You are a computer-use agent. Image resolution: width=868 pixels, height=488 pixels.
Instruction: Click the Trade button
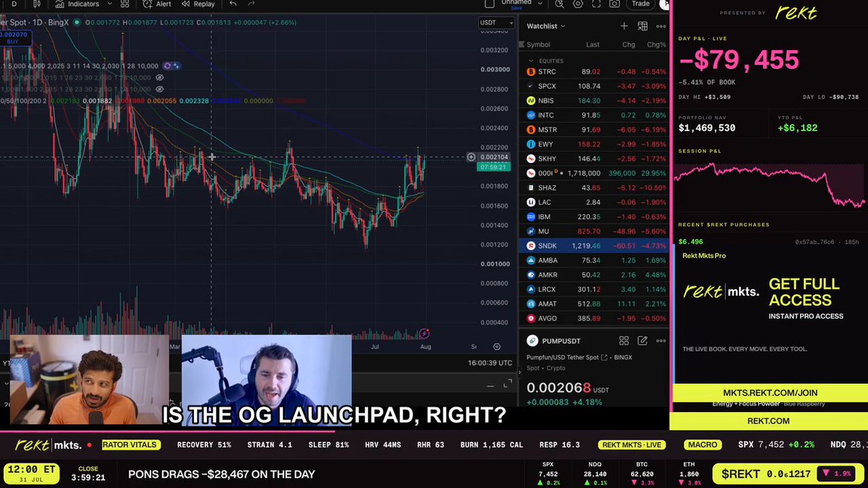click(641, 4)
